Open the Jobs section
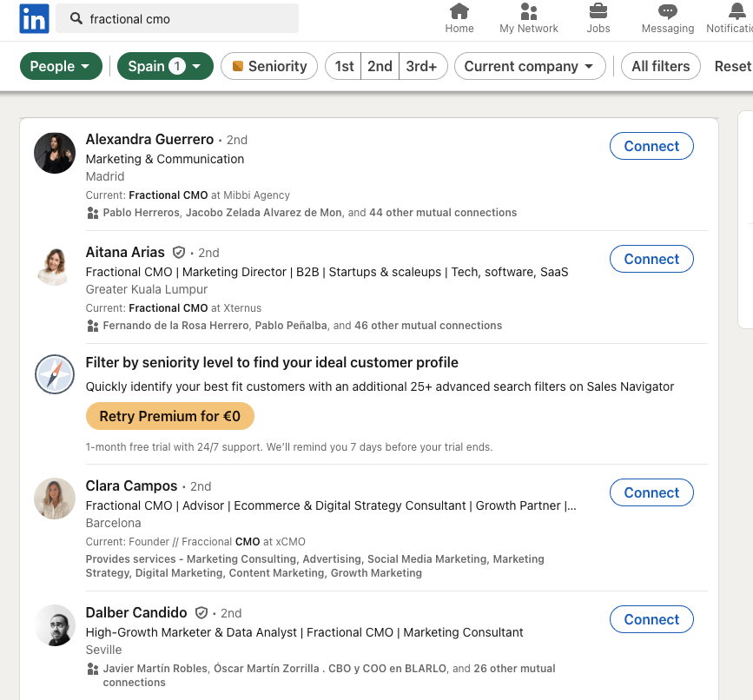The height and width of the screenshot is (700, 753). click(x=598, y=12)
